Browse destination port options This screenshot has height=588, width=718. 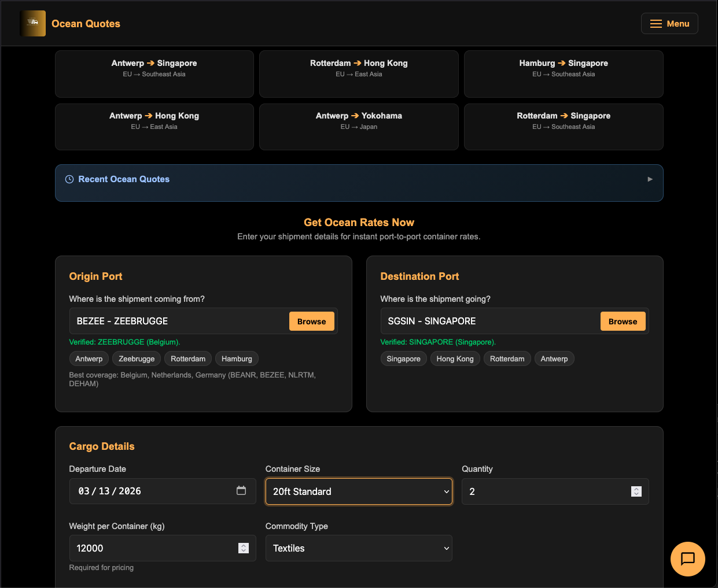[x=623, y=321]
